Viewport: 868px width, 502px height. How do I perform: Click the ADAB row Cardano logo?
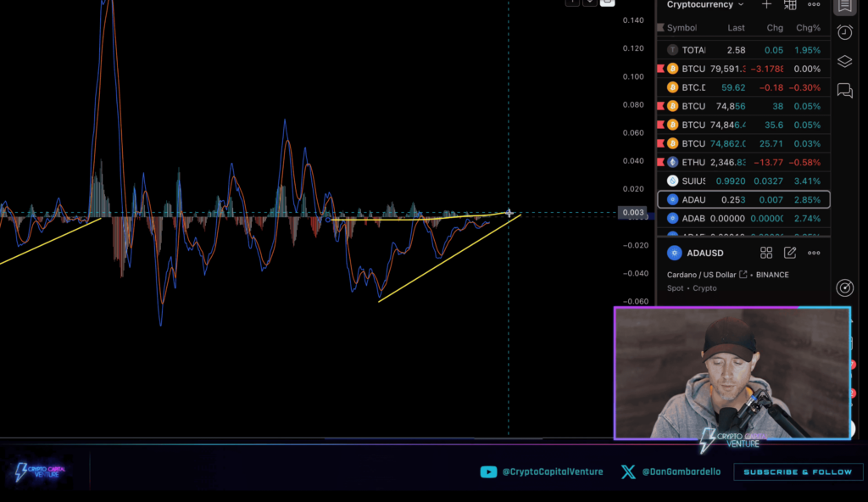tap(672, 218)
